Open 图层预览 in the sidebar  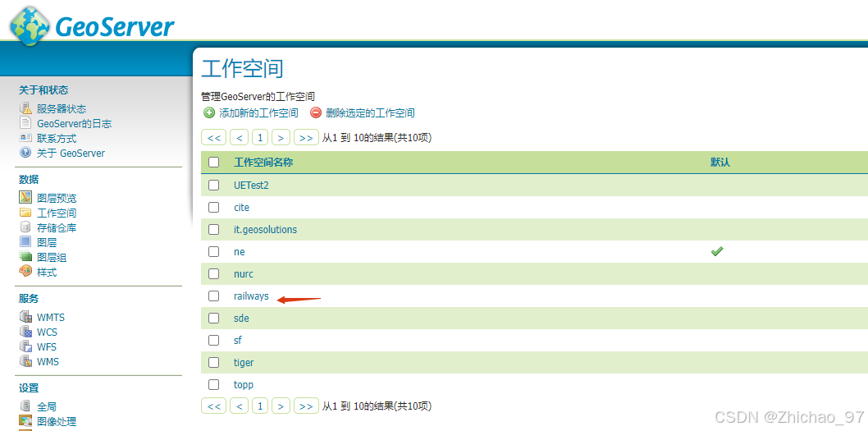57,198
